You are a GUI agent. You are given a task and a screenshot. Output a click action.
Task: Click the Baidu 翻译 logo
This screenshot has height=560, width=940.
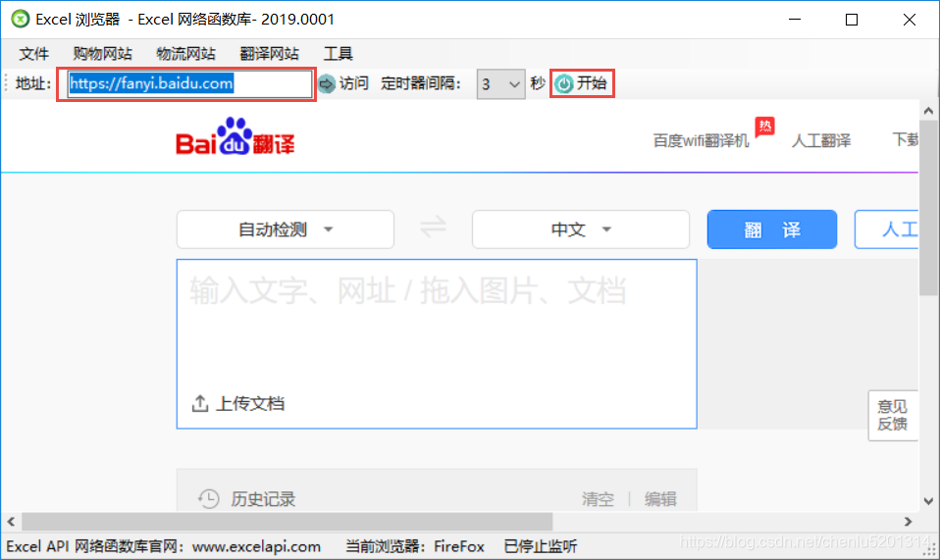point(235,137)
